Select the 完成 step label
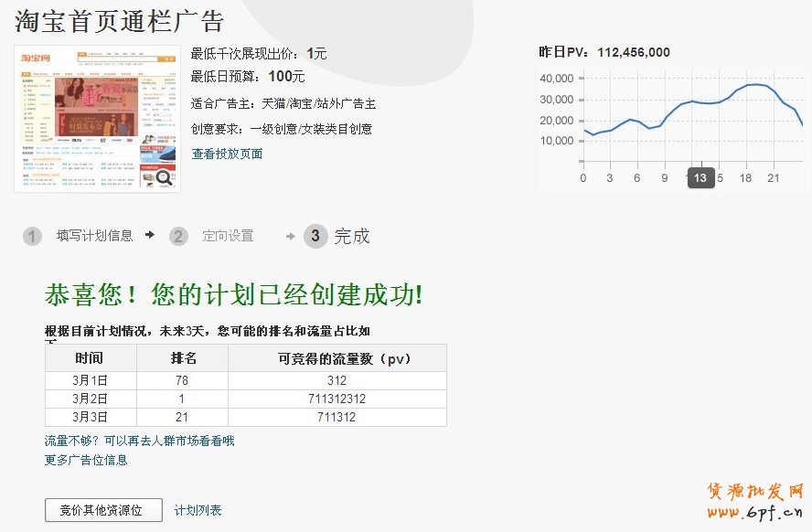Image resolution: width=812 pixels, height=532 pixels. pyautogui.click(x=352, y=236)
